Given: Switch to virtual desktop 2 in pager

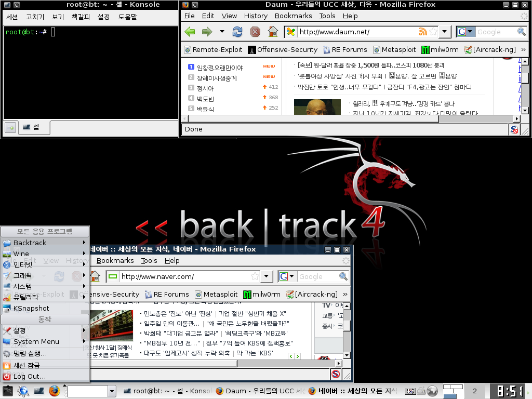Looking at the screenshot, I should click(475, 391).
